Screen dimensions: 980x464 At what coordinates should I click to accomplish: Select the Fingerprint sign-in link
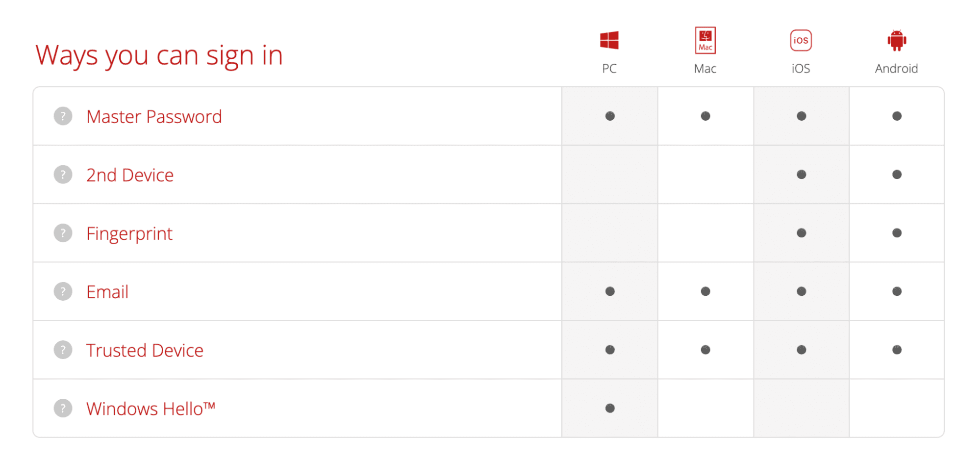point(129,234)
